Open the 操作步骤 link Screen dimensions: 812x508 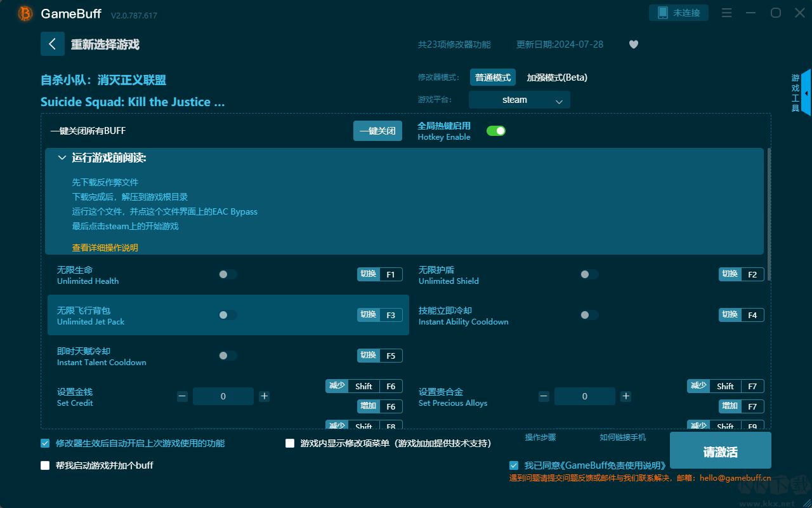pos(540,438)
